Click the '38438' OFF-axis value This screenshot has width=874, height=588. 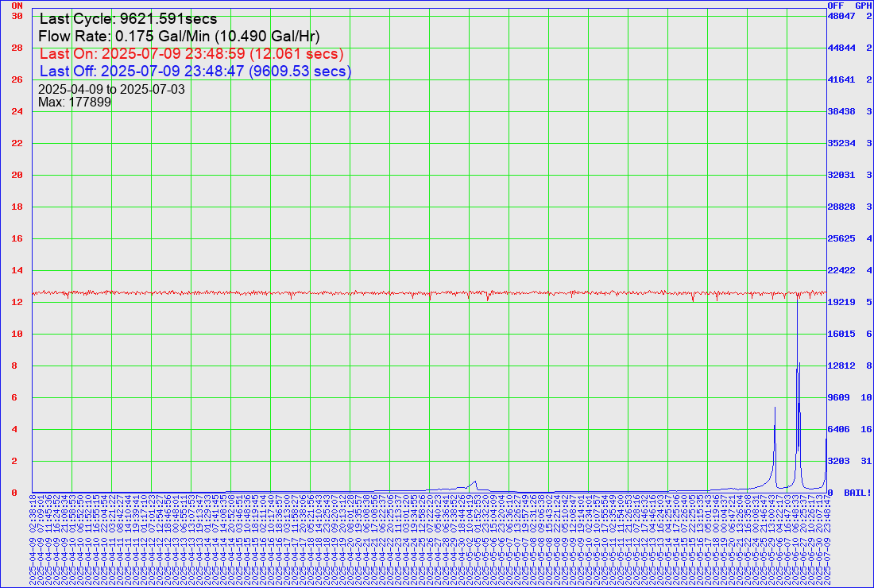tap(841, 111)
